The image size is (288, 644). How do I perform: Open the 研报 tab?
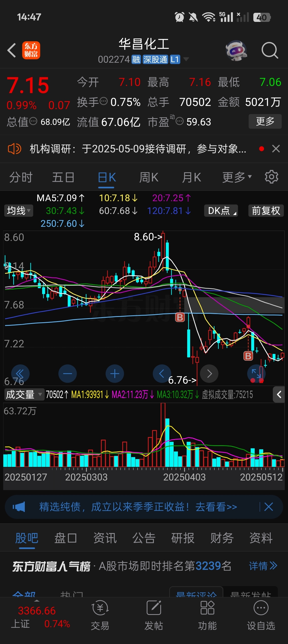183,538
